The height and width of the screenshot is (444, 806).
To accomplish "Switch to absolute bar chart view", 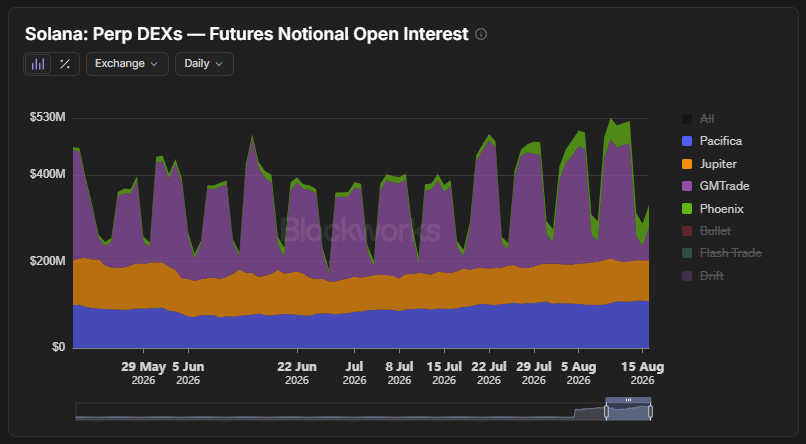I will coord(38,64).
